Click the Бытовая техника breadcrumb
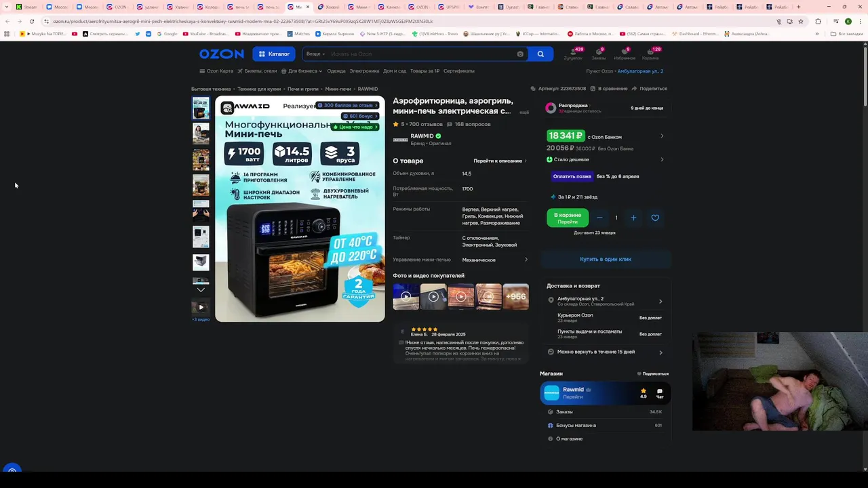The width and height of the screenshot is (868, 488). (211, 89)
